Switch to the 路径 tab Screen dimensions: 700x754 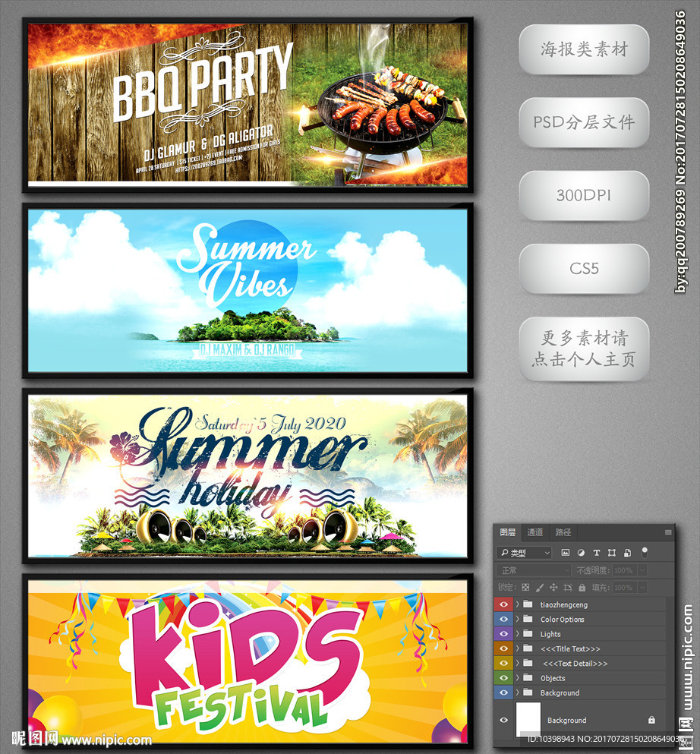[x=563, y=532]
